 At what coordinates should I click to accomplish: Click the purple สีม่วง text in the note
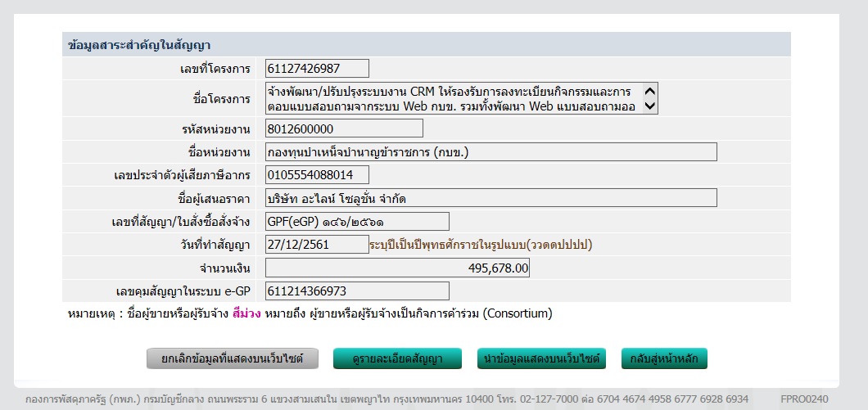click(246, 313)
